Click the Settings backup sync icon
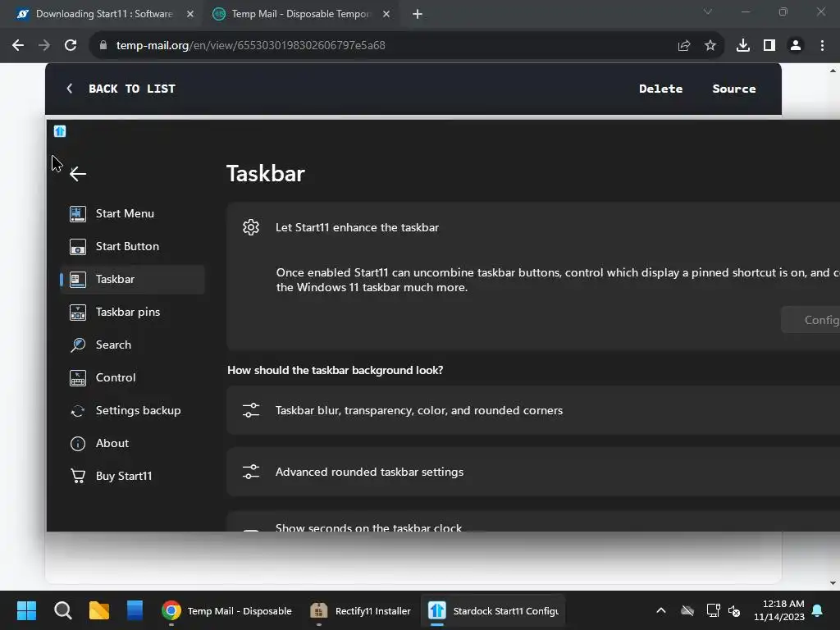The width and height of the screenshot is (840, 630). [x=78, y=411]
